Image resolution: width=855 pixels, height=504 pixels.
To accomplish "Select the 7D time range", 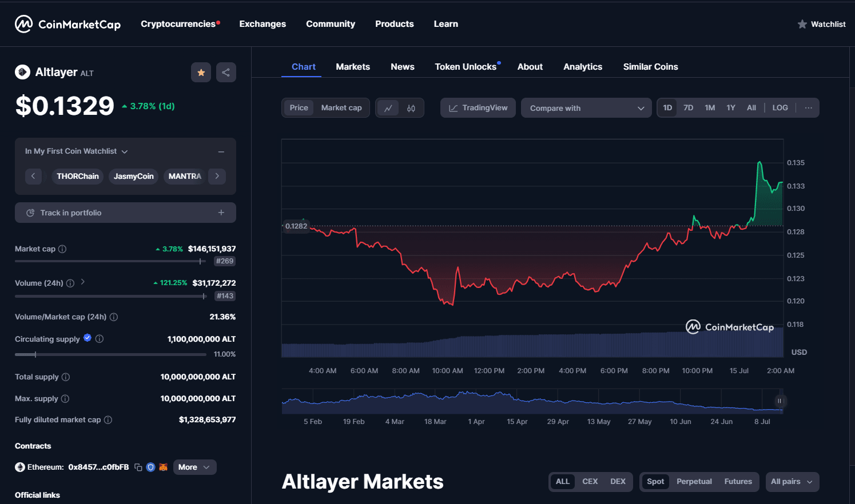I will 688,108.
